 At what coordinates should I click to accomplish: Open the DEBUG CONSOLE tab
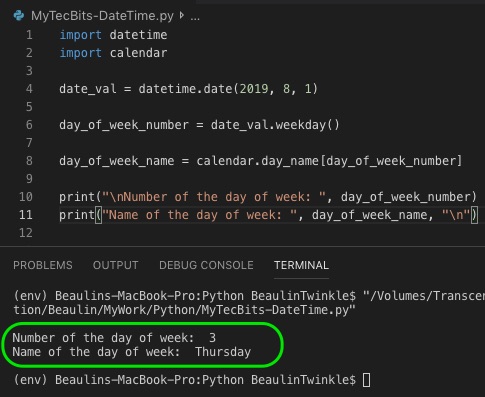tap(206, 265)
